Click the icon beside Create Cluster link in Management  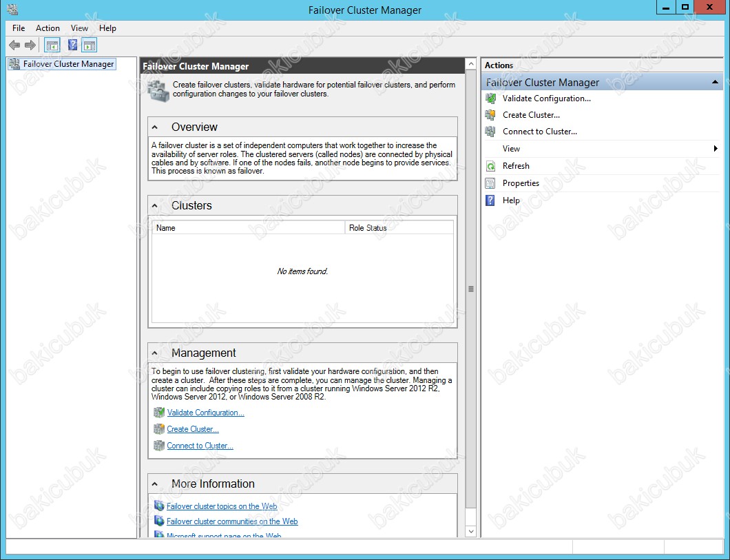point(159,429)
